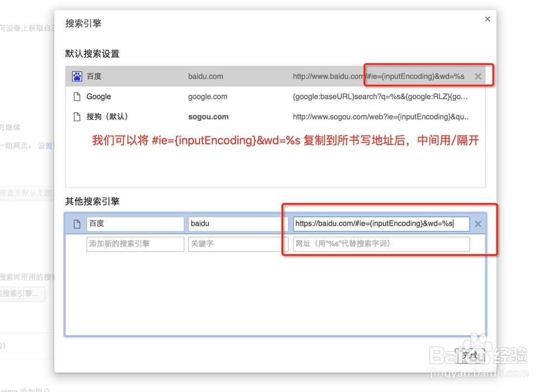Click the sogou.com keyword cell
The height and width of the screenshot is (392, 559).
pos(208,117)
